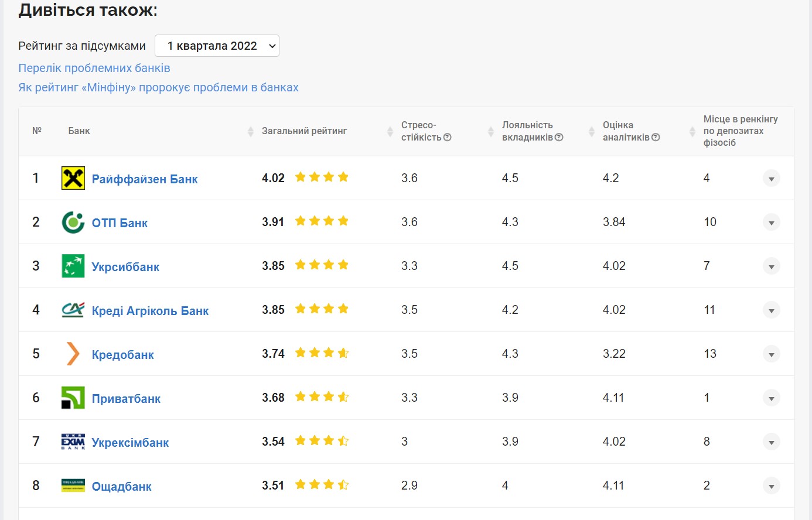This screenshot has width=812, height=520.
Task: Click the Raiffeisen Bank logo icon
Action: (x=73, y=178)
